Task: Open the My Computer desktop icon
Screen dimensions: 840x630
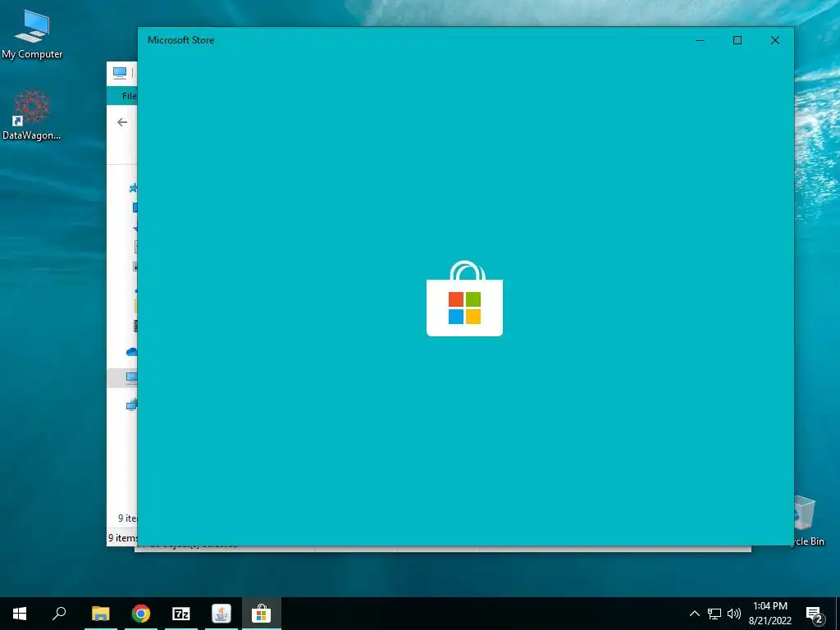Action: coord(32,33)
